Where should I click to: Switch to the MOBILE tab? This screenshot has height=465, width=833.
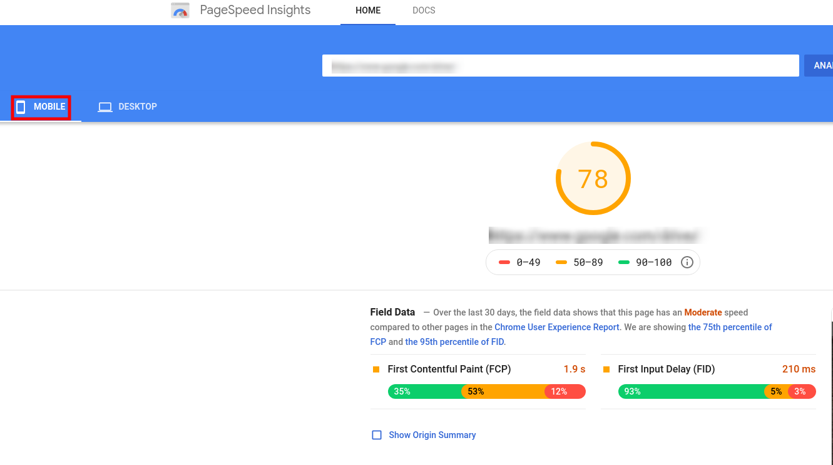click(x=41, y=107)
